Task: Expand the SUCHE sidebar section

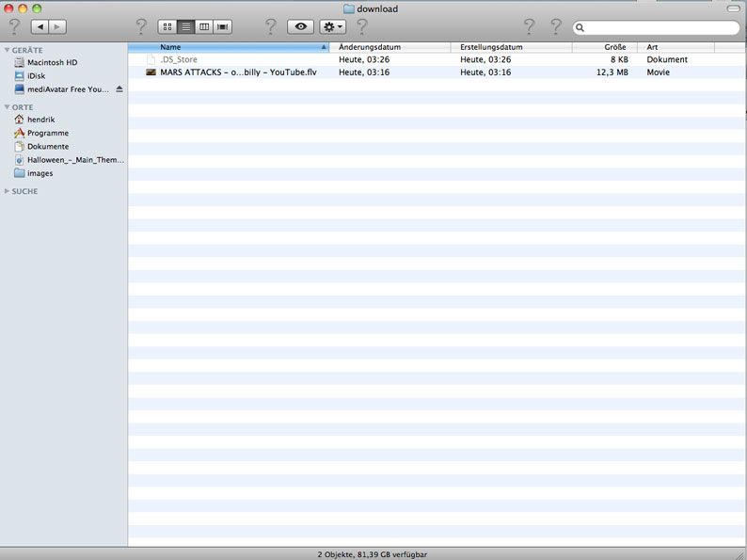Action: coord(8,191)
